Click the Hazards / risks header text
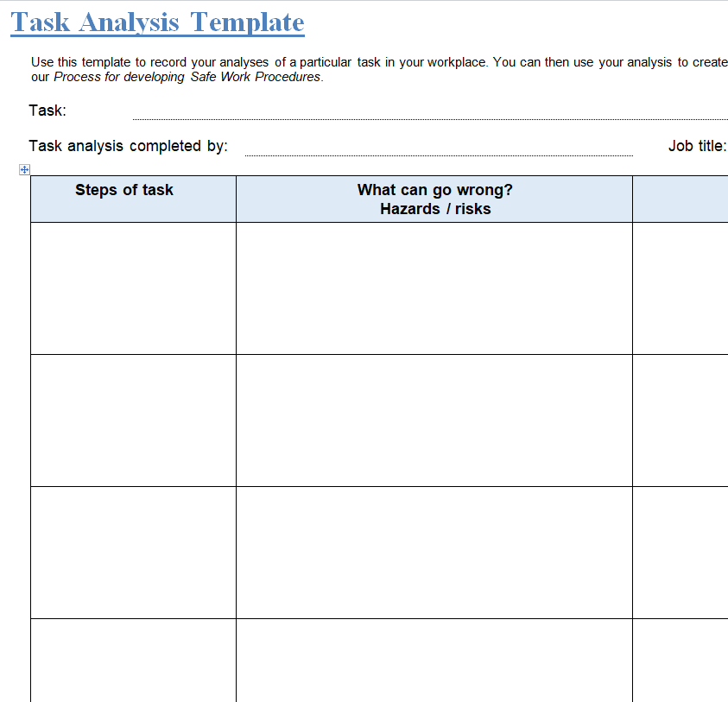Image resolution: width=728 pixels, height=702 pixels. coord(434,209)
